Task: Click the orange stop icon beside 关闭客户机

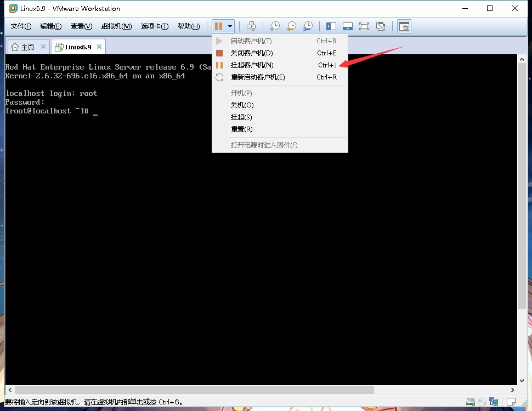Action: point(219,53)
